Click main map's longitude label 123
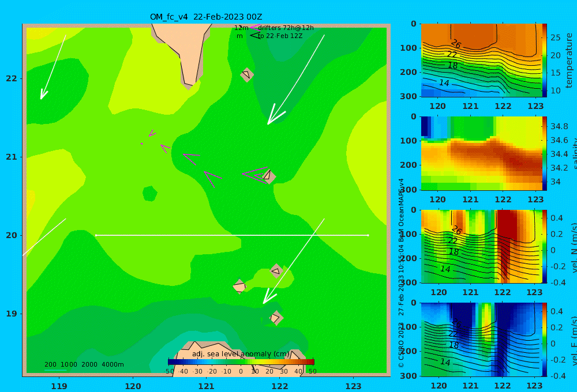577x392 pixels. tap(353, 386)
